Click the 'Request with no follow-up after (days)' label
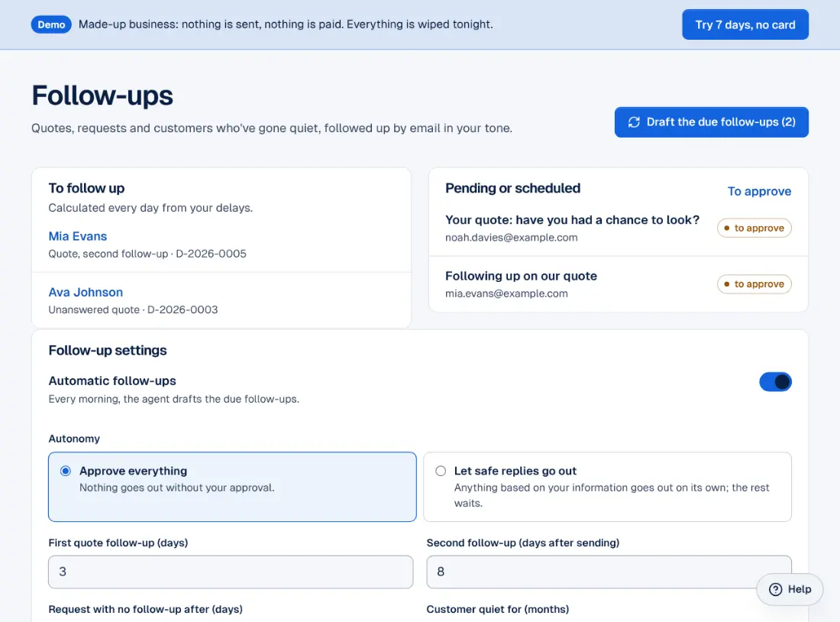 [145, 609]
